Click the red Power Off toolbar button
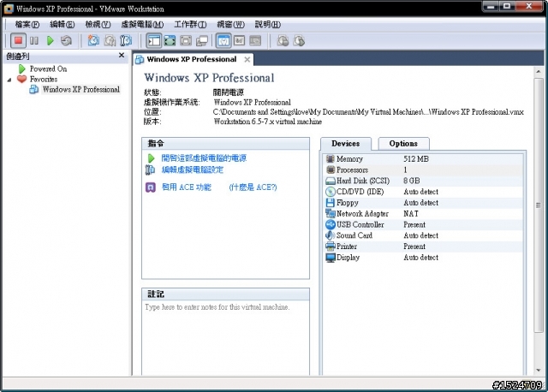Image resolution: width=548 pixels, height=392 pixels. [18, 41]
